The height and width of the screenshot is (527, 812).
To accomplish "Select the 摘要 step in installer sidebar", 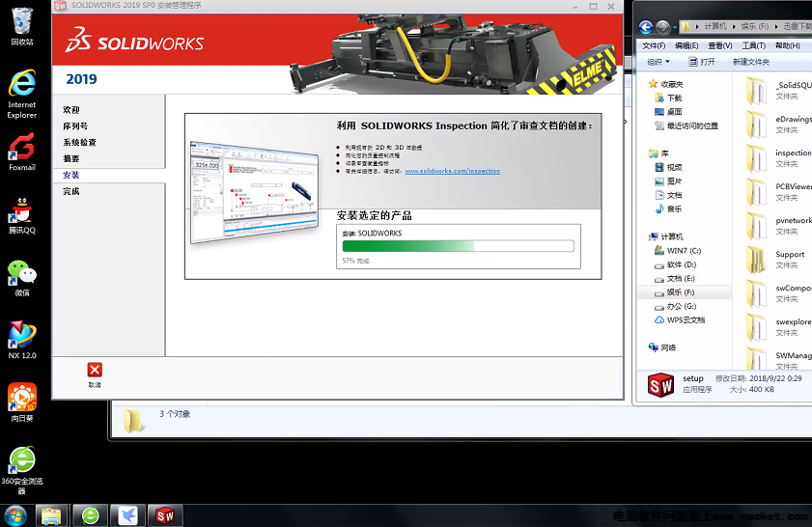I will tap(71, 158).
